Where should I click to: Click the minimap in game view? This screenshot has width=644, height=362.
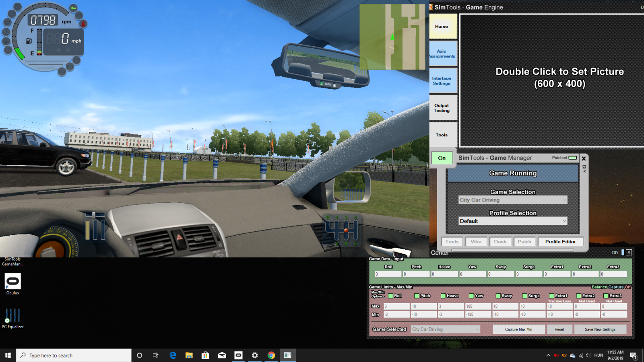[x=392, y=37]
